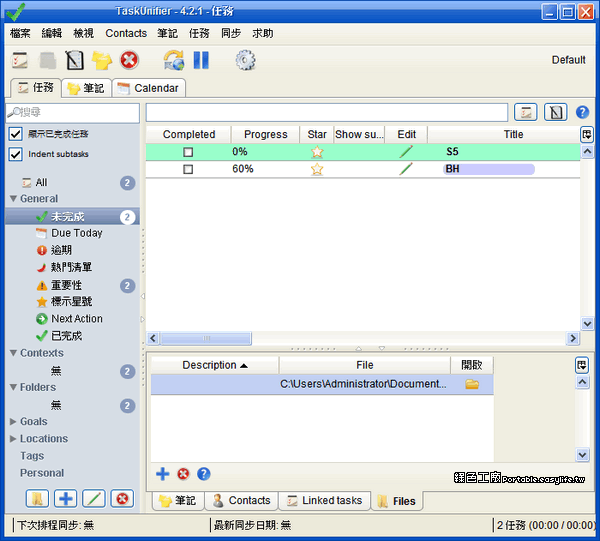This screenshot has width=600, height=541.
Task: Click the open folder icon in the file row
Action: click(x=472, y=384)
